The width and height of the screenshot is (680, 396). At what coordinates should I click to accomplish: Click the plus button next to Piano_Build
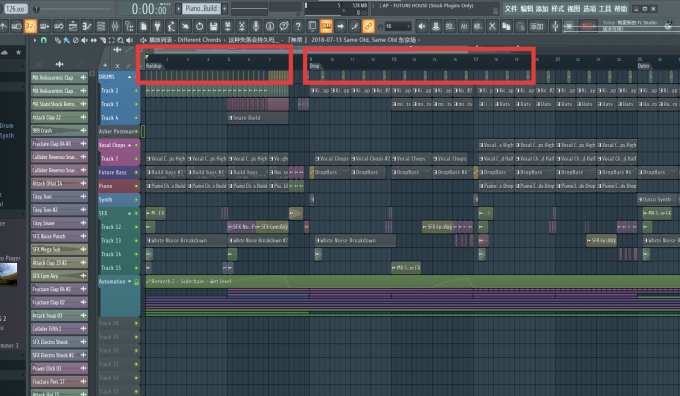pos(225,8)
